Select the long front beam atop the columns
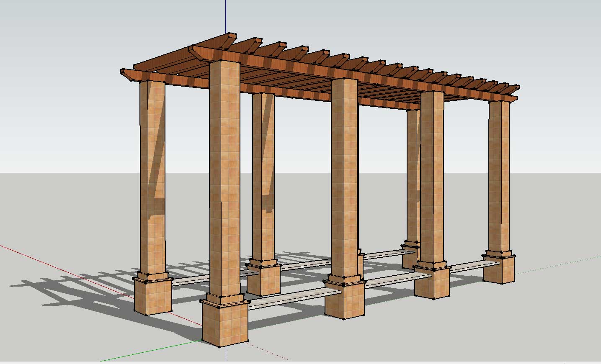 [354, 74]
